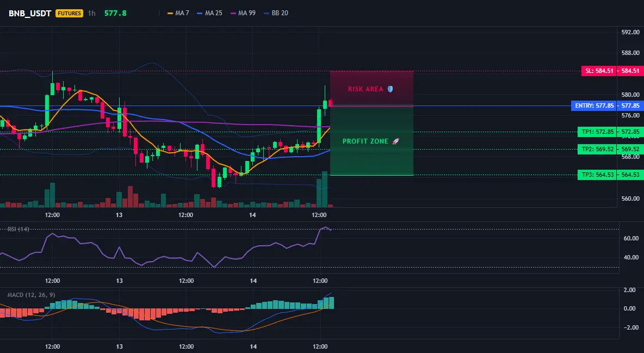The width and height of the screenshot is (644, 353).
Task: Click the BNB_USDT symbol name
Action: (30, 13)
